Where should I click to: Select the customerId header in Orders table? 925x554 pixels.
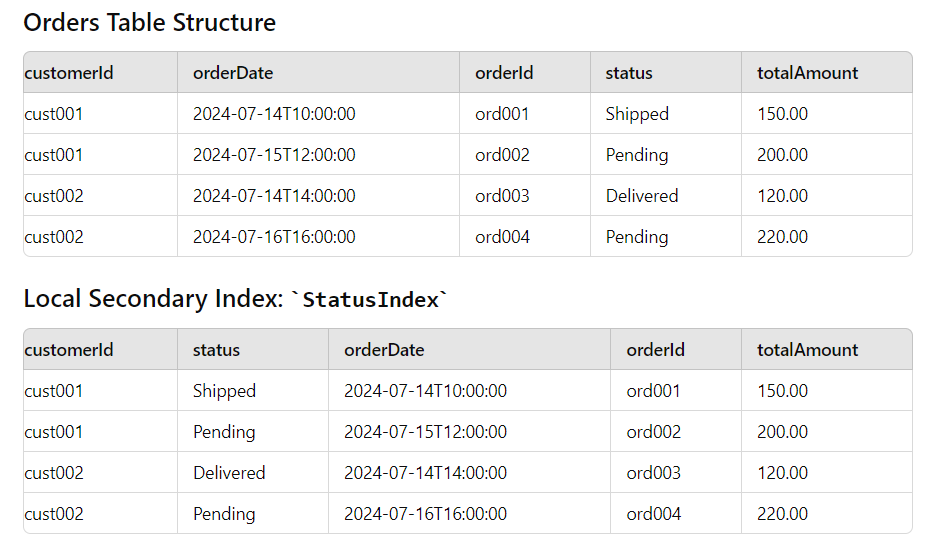[68, 72]
